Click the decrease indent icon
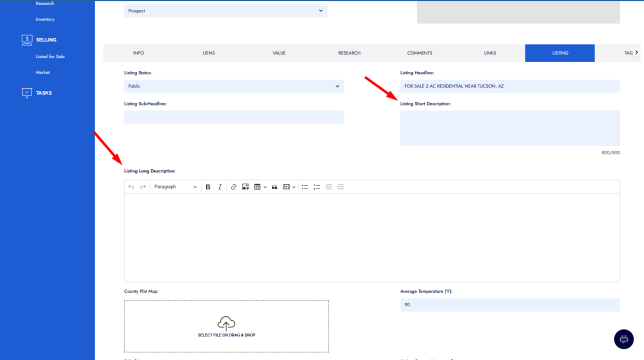Image resolution: width=644 pixels, height=360 pixels. 329,187
